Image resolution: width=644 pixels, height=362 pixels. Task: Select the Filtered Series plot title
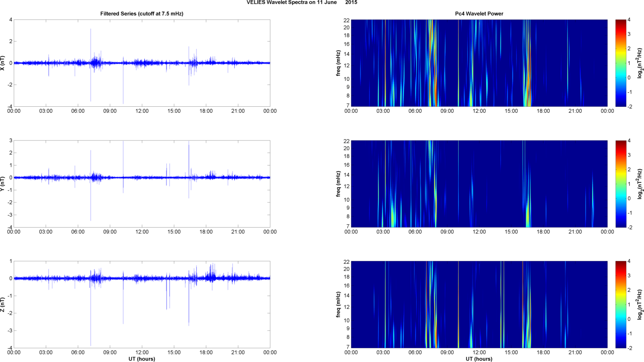[142, 14]
